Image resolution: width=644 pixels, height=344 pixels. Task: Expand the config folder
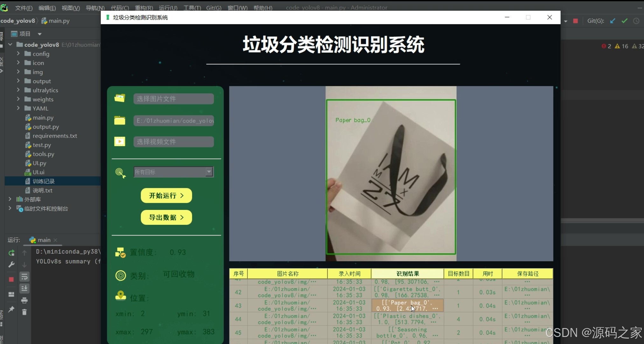[18, 54]
